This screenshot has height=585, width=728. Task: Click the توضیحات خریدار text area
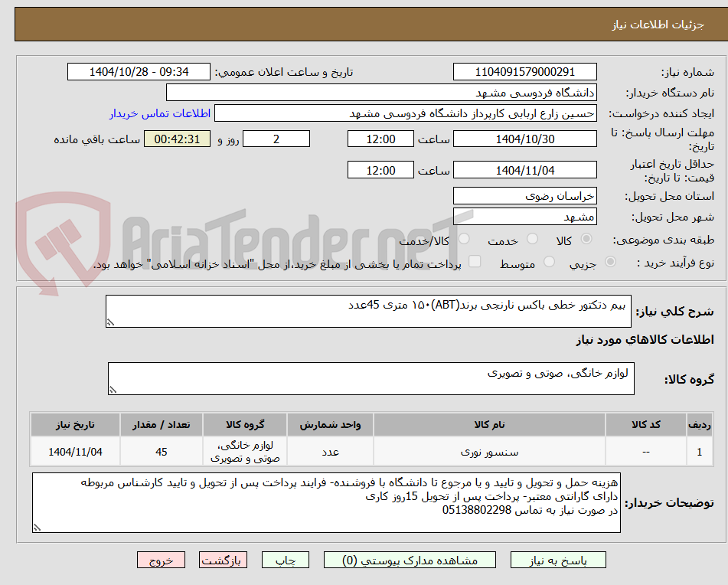326,503
